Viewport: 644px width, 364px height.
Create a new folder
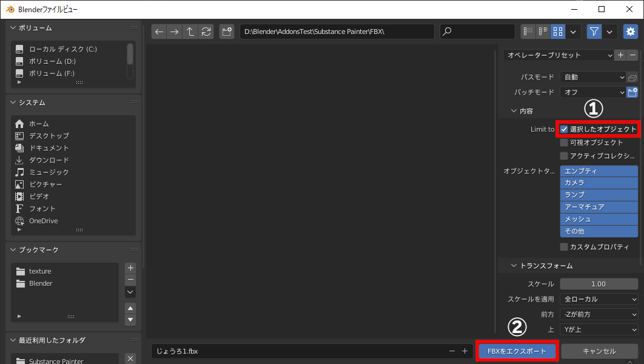point(227,32)
